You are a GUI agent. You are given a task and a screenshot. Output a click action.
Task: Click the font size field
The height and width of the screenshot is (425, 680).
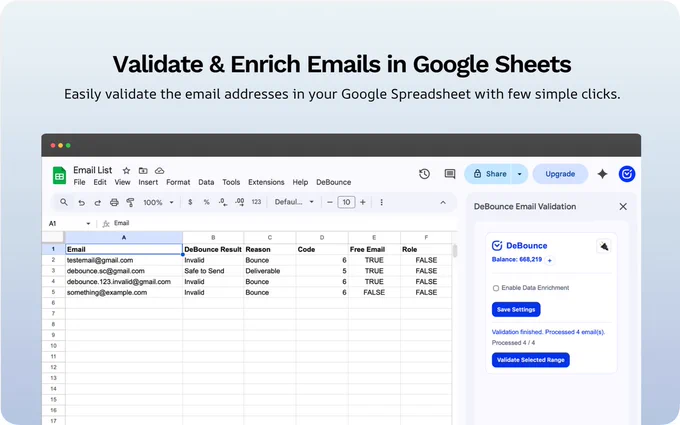click(346, 202)
